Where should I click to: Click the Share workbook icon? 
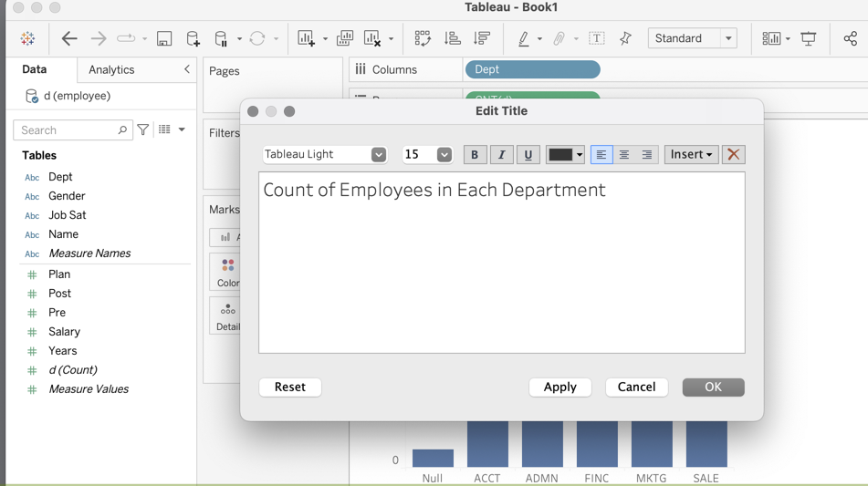point(850,39)
